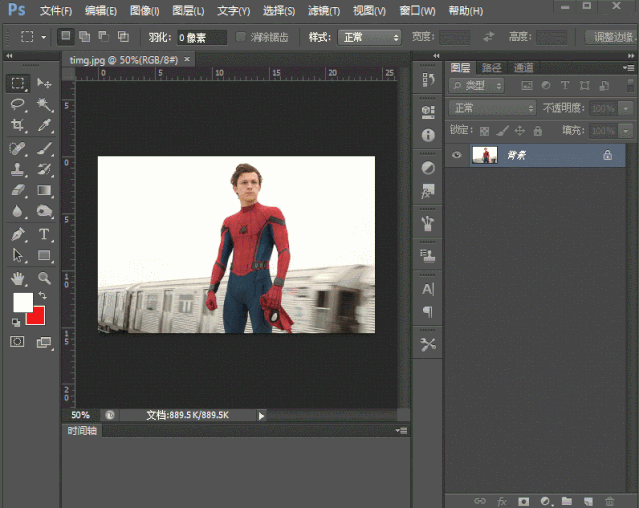The height and width of the screenshot is (508, 639).
Task: Open layer blend mode dropdown 正常
Action: [492, 108]
